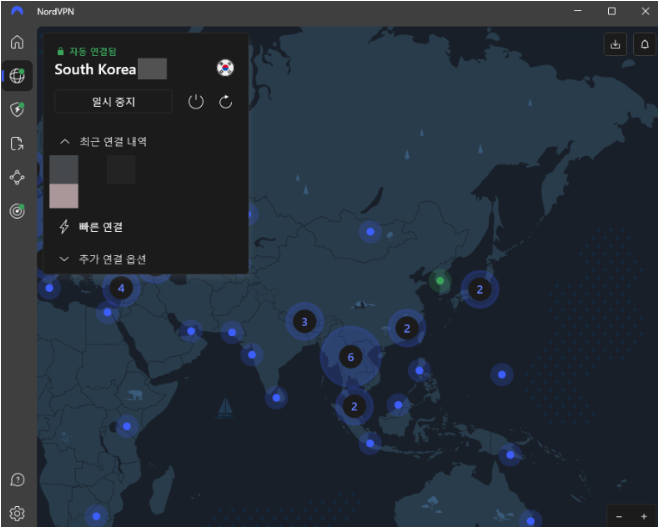This screenshot has height=527, width=659.
Task: Click the 일시 중지 pause button
Action: [x=113, y=102]
